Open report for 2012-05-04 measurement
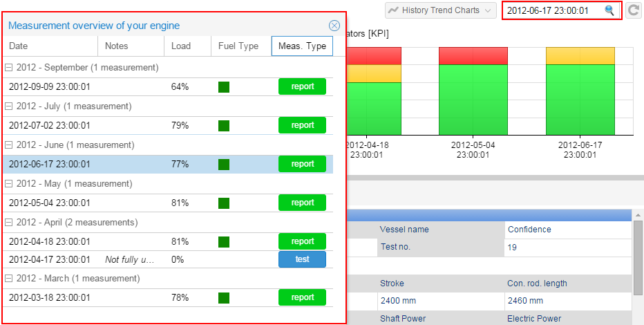The width and height of the screenshot is (644, 325). pos(302,203)
